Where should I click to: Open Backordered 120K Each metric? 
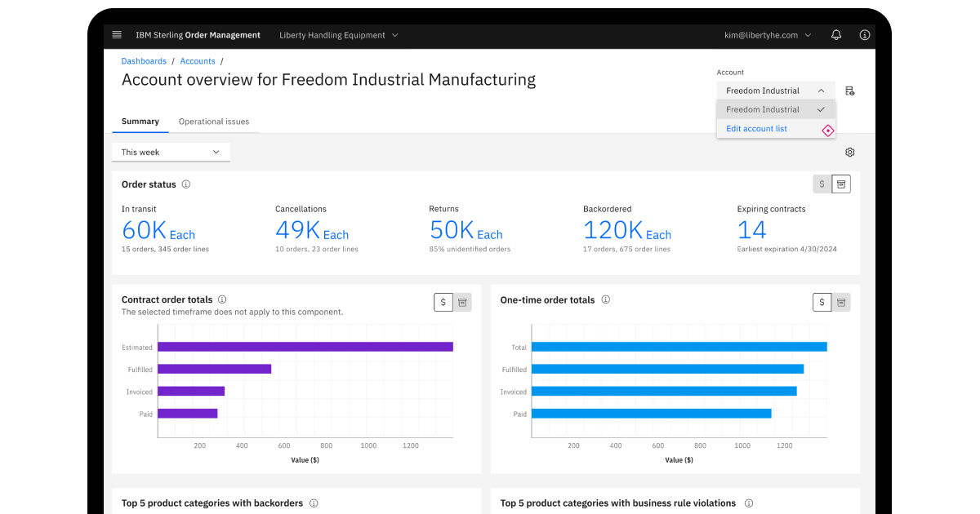click(x=627, y=230)
